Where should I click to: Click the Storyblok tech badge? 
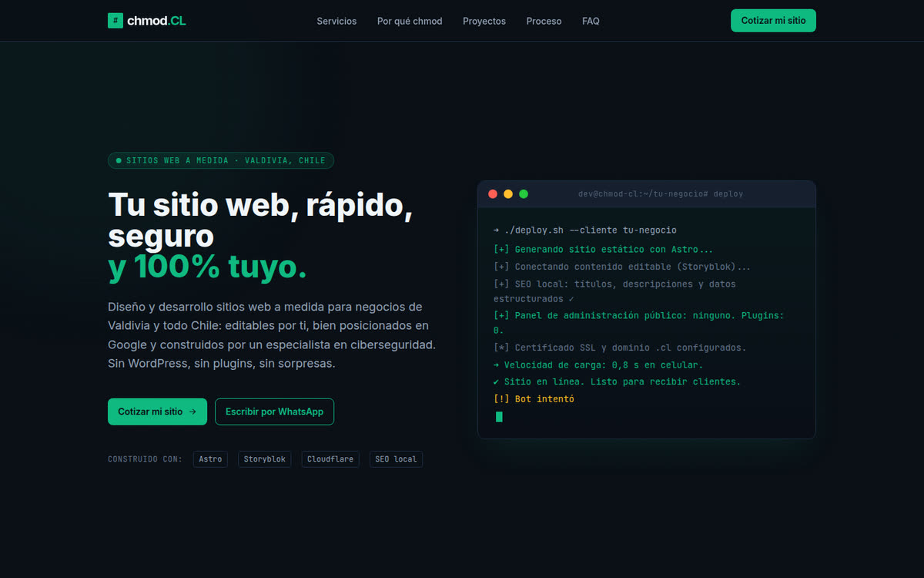pos(264,459)
